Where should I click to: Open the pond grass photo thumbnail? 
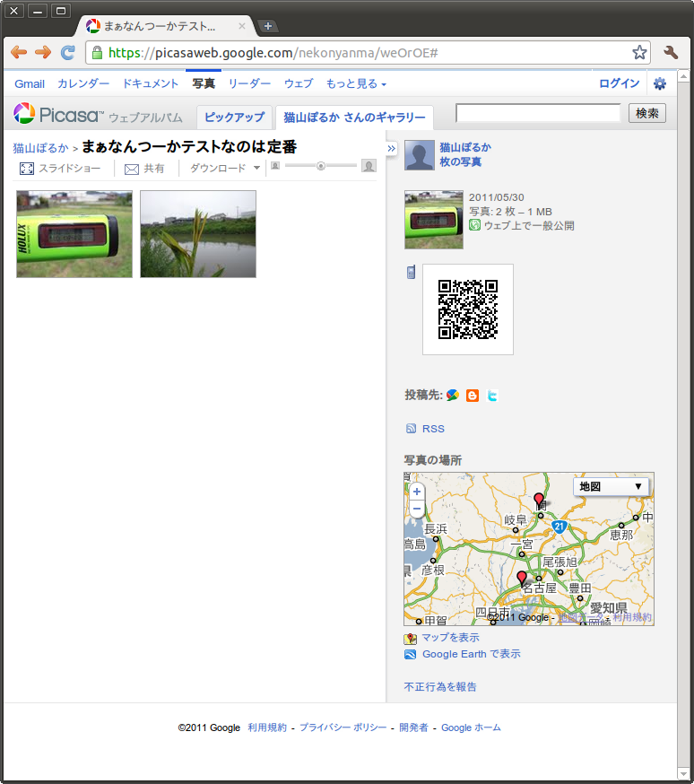[198, 233]
